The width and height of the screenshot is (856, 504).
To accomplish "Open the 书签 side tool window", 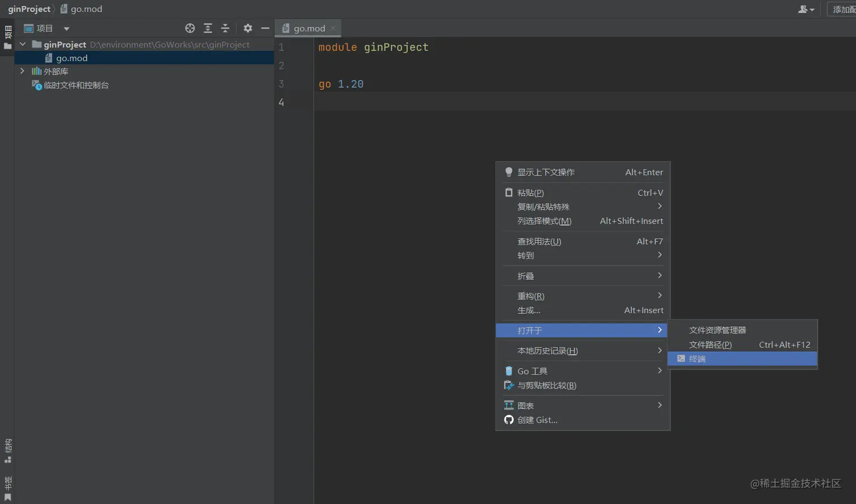I will pos(8,489).
